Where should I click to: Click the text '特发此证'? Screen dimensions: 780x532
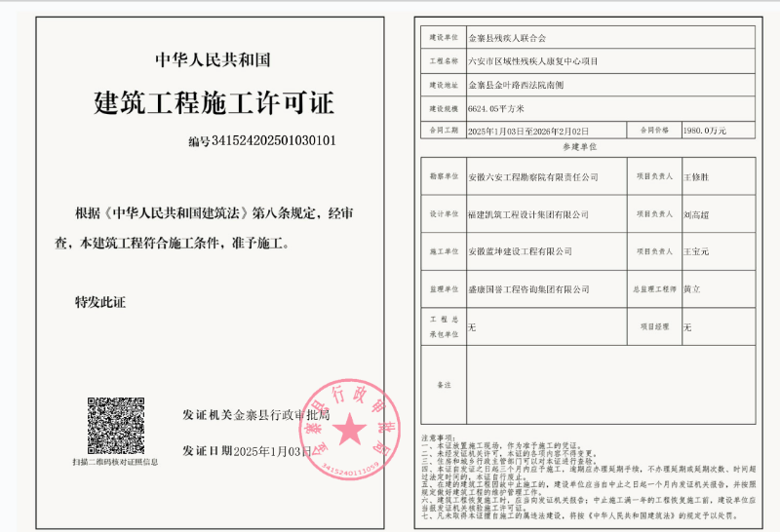pos(100,302)
